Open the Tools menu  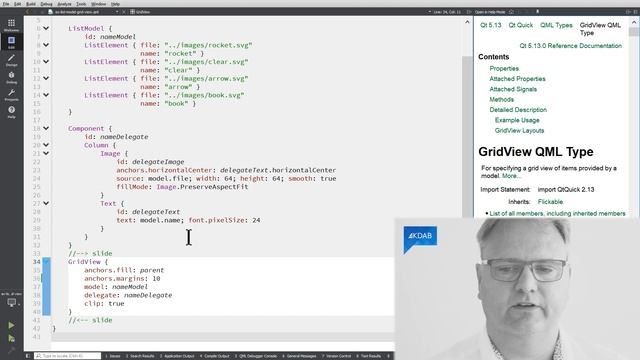tap(81, 4)
